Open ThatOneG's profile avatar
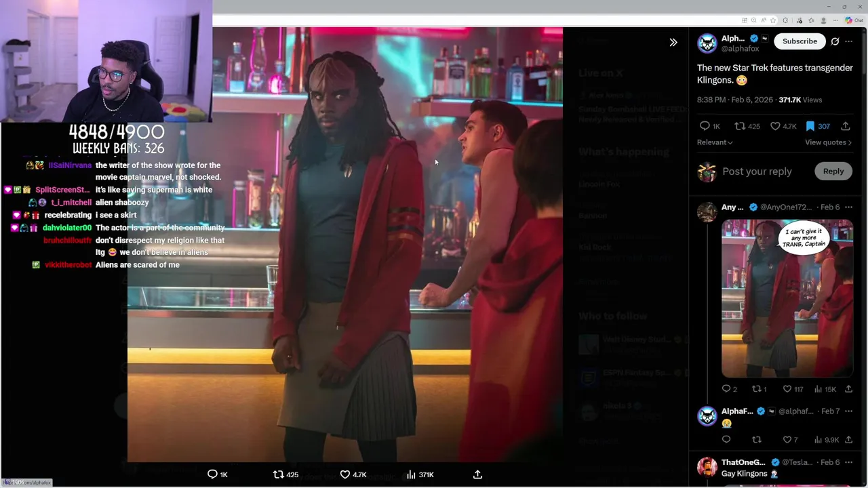 (x=707, y=467)
